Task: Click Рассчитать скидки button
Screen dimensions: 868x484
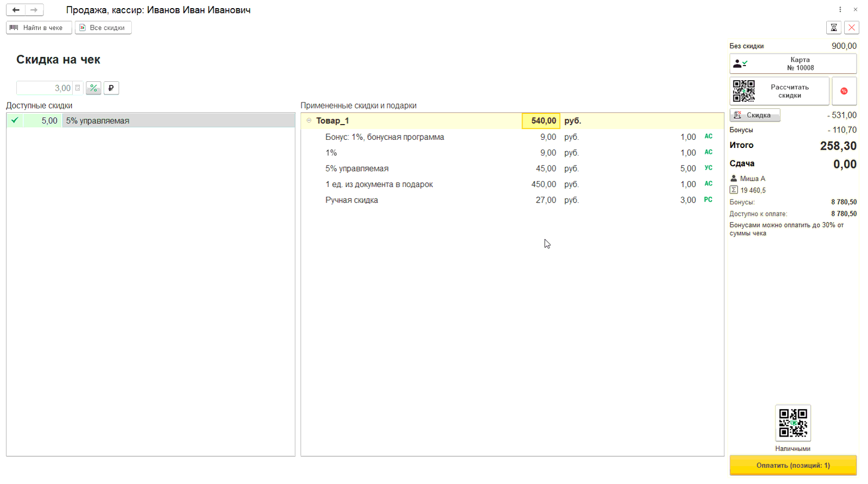Action: 779,91
